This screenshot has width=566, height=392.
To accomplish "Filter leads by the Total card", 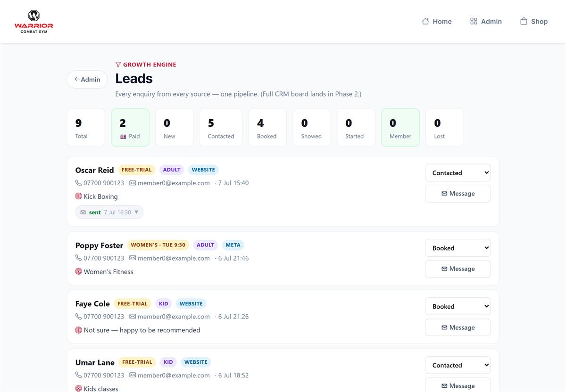I will (x=86, y=128).
